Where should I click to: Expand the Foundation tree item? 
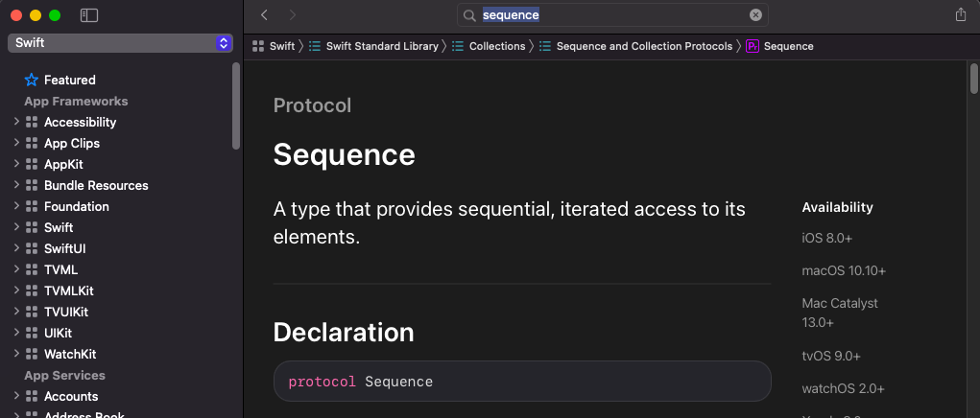point(16,206)
